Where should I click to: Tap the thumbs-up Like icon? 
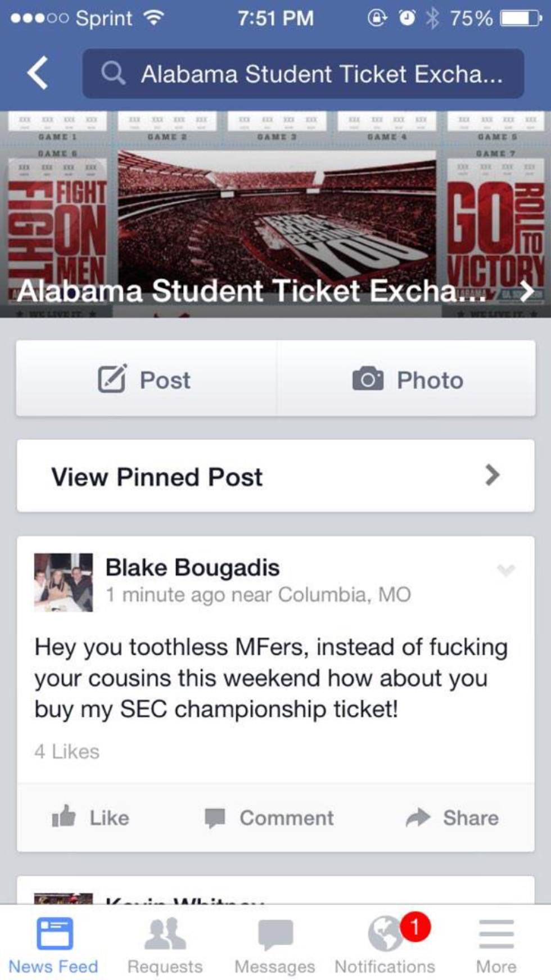(x=64, y=816)
